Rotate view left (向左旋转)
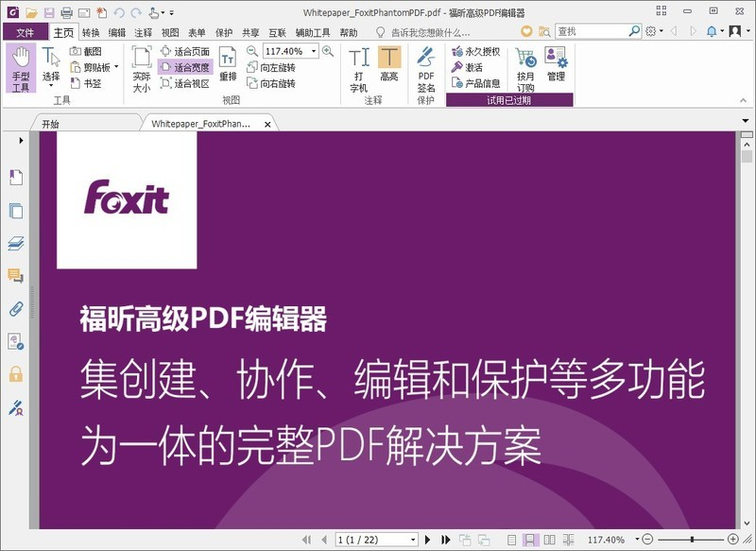Screen dimensions: 756x551 coord(270,67)
